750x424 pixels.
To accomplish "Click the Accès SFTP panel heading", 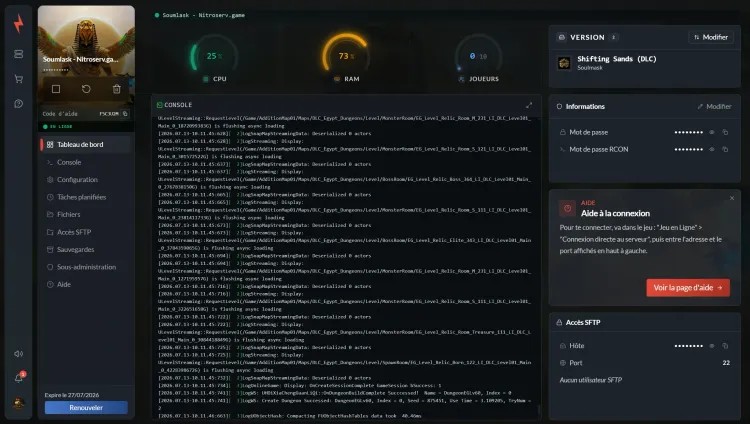I will point(583,323).
